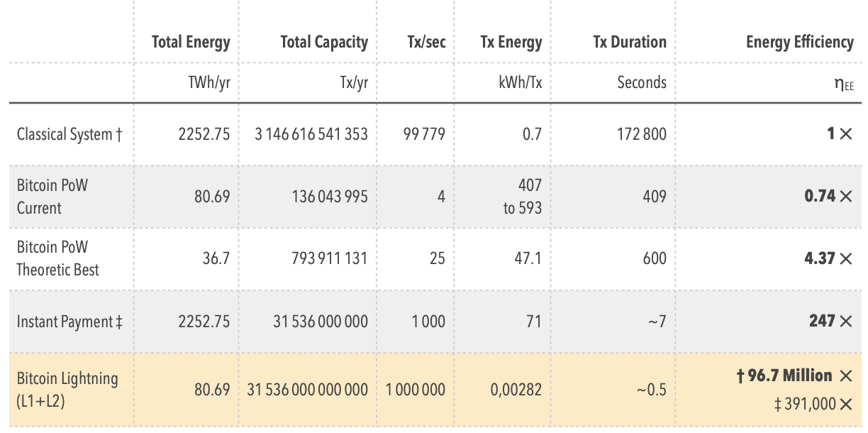Select Tx/sec value 1 000
Screen dimensions: 868x433
point(428,322)
